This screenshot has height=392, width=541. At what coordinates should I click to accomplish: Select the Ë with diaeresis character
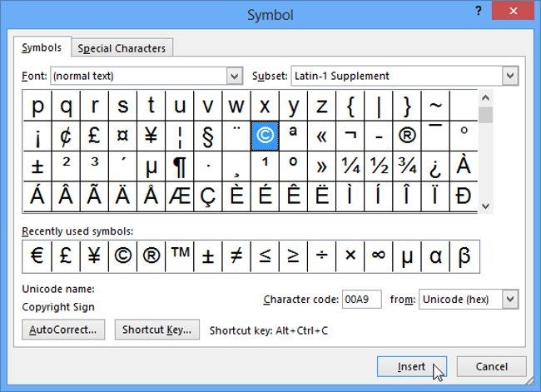(321, 196)
